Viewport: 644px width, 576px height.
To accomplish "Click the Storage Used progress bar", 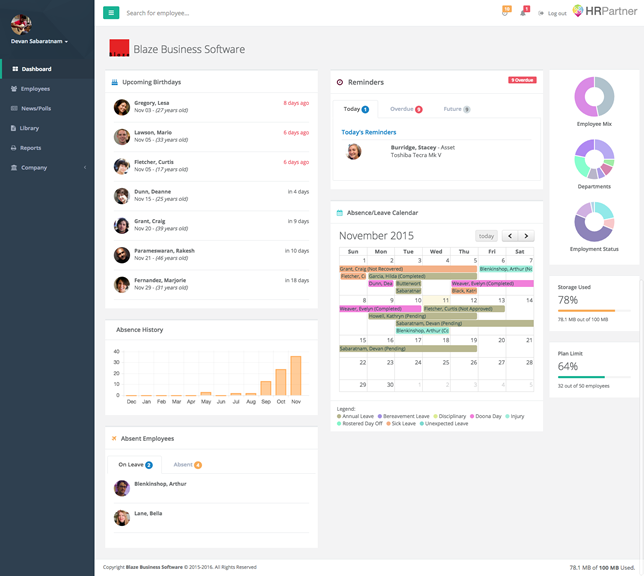I will 594,311.
